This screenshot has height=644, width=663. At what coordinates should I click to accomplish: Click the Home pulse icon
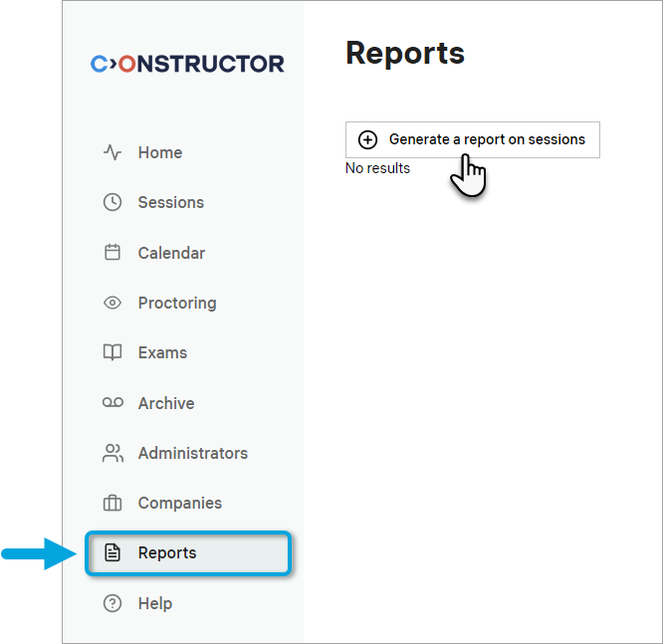pos(112,152)
